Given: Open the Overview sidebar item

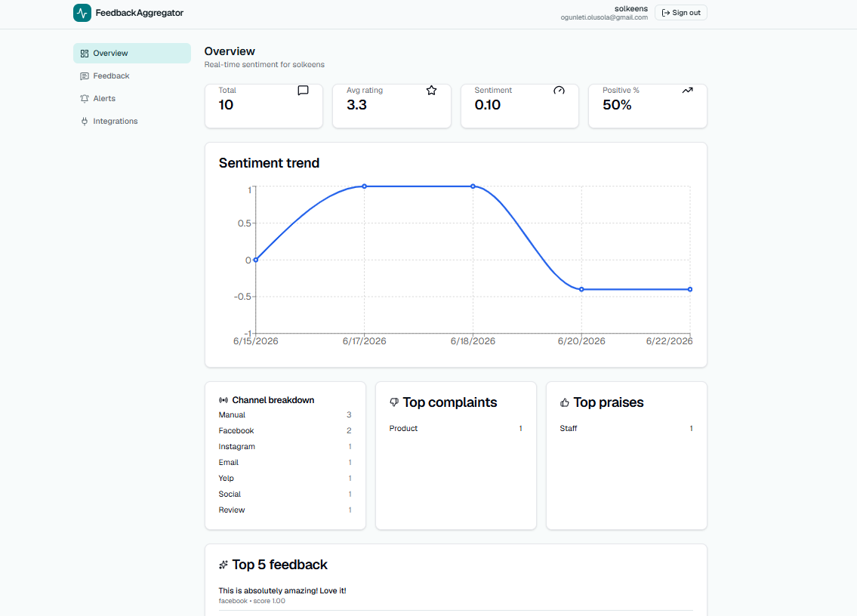Looking at the screenshot, I should click(131, 53).
